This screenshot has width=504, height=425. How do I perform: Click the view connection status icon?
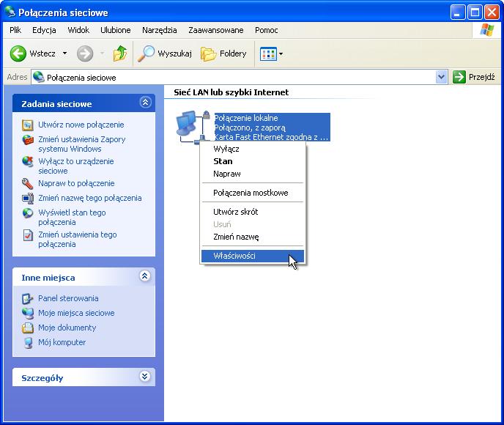click(x=28, y=213)
